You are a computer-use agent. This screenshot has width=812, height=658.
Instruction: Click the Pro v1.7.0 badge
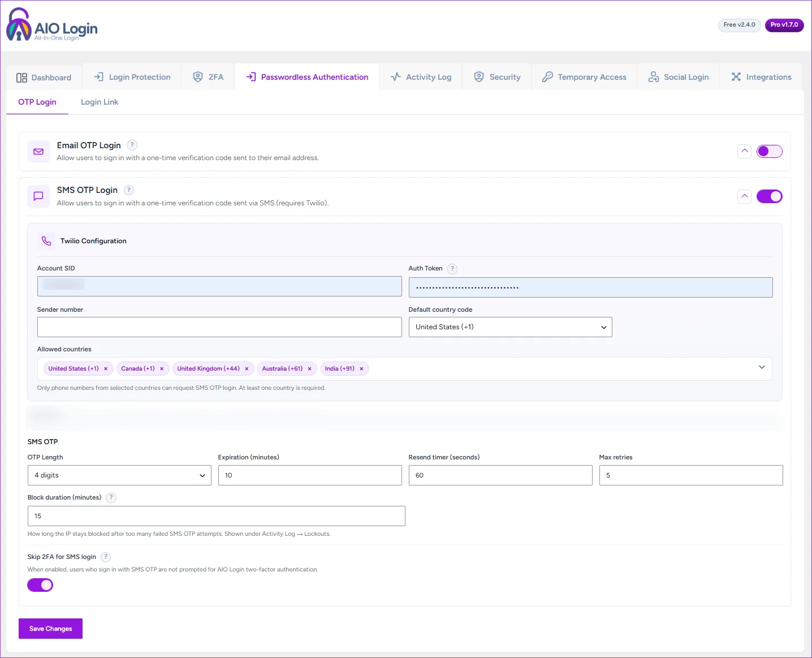tap(784, 25)
